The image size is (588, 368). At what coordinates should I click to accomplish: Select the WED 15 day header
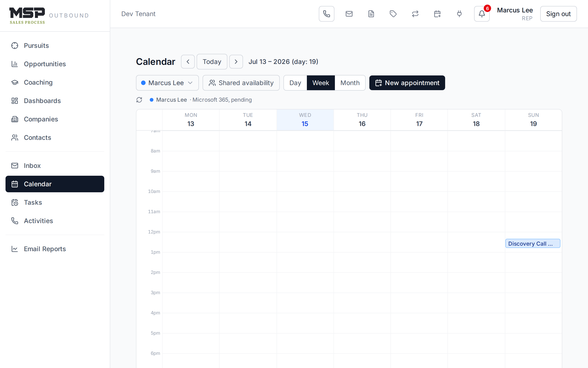(x=305, y=120)
